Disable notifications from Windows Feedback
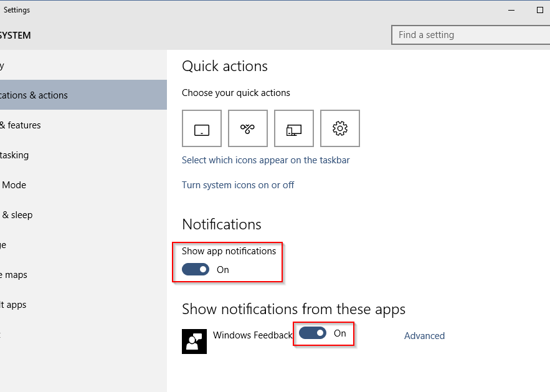Image resolution: width=550 pixels, height=392 pixels. 313,333
